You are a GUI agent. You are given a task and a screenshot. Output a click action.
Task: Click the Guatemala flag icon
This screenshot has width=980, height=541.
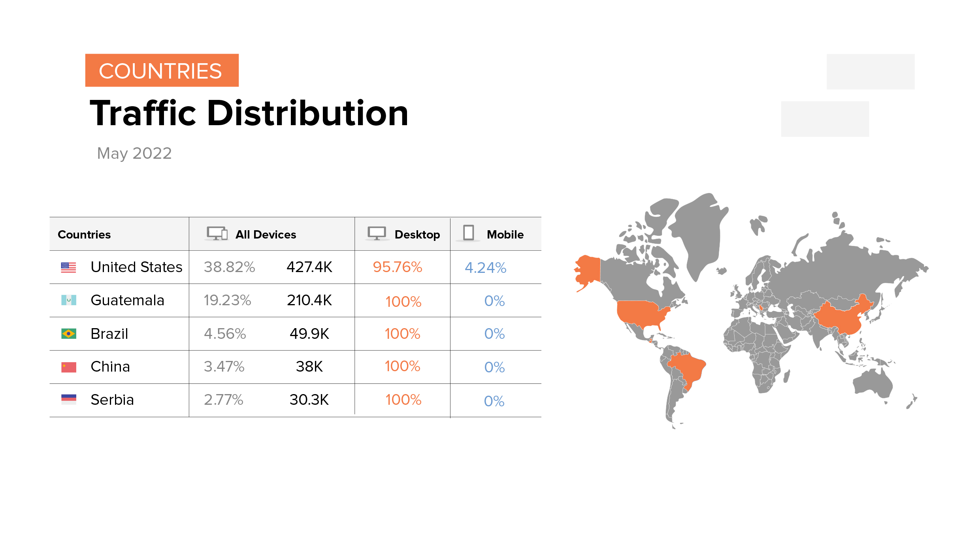coord(68,301)
